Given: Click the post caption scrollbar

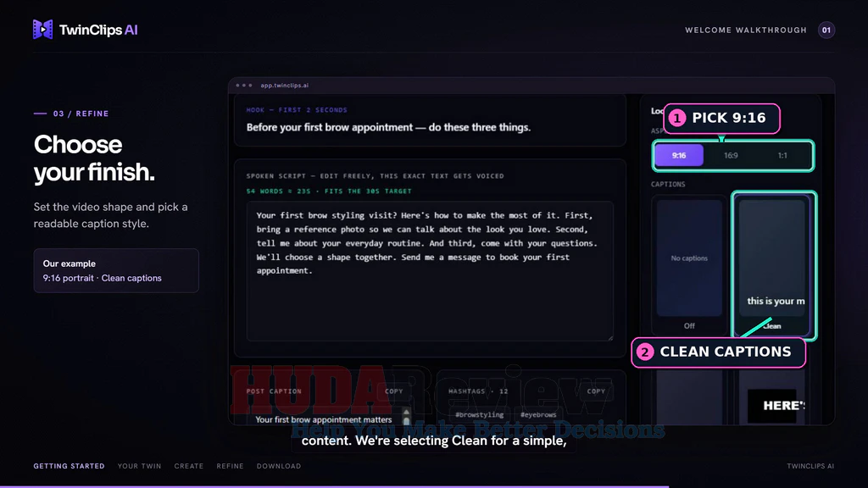Looking at the screenshot, I should click(406, 417).
